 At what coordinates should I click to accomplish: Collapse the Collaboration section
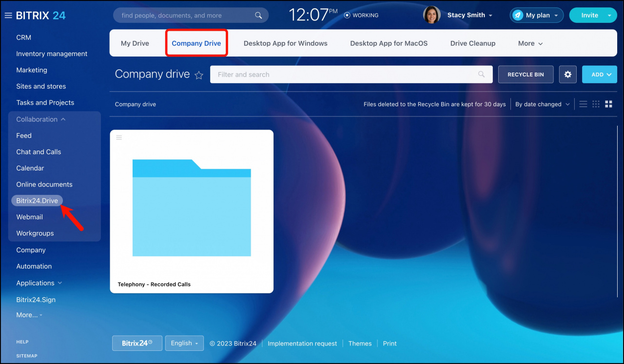(x=41, y=119)
